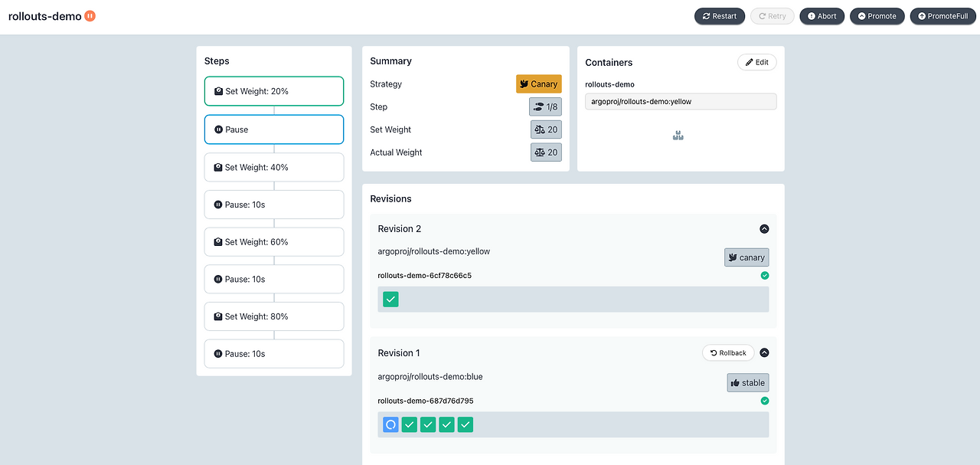Image resolution: width=980 pixels, height=465 pixels.
Task: Click the rollouts-demo-6cf78c66c5 replica set name
Action: click(x=425, y=276)
